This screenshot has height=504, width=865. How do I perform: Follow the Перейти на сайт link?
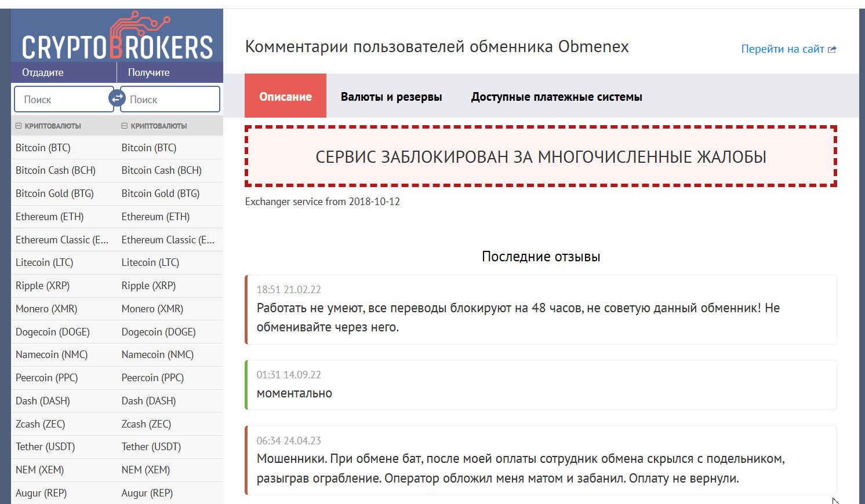click(x=783, y=49)
